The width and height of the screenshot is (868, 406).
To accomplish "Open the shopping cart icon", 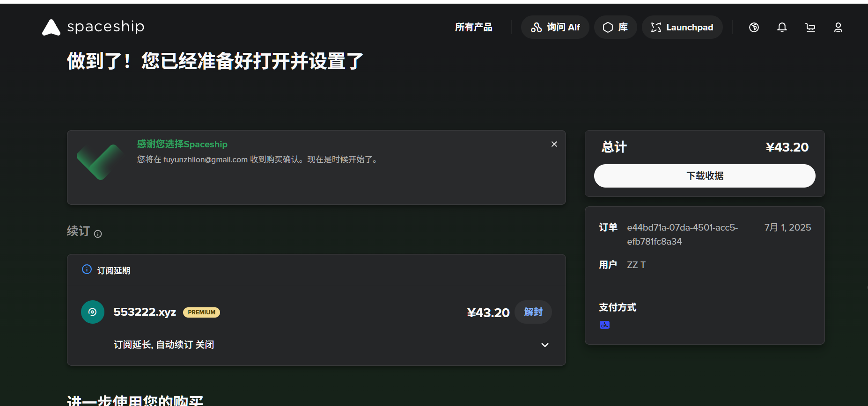I will [810, 28].
